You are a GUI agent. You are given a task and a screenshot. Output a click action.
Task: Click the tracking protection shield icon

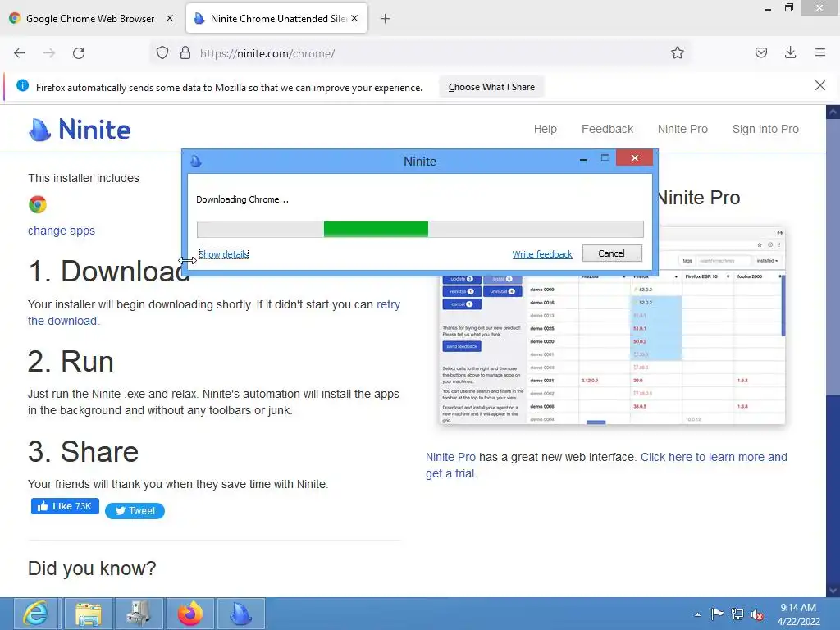tap(162, 53)
